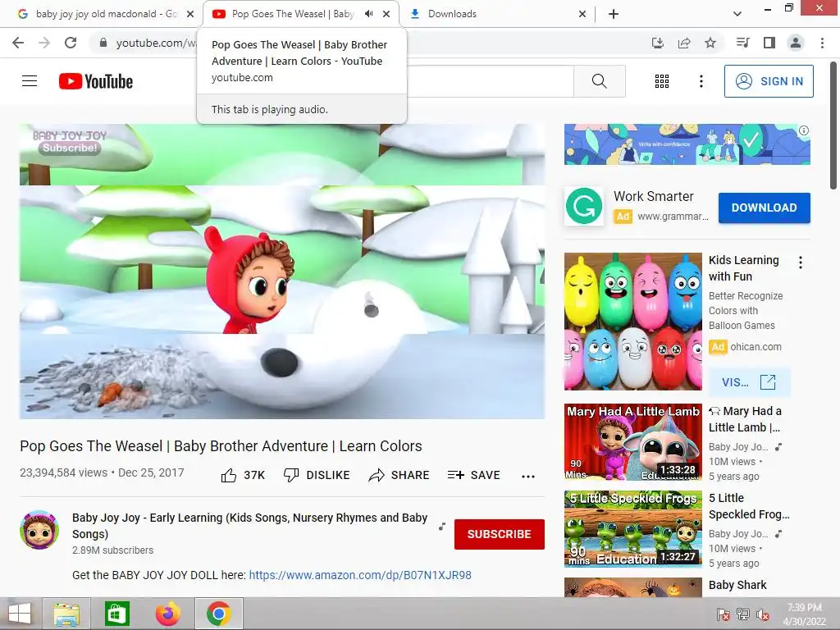
Task: Open the Baby Joy Joy channel name
Action: click(x=249, y=526)
